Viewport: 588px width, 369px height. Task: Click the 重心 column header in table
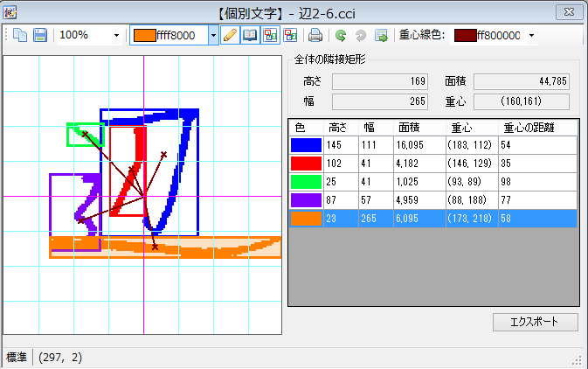[x=472, y=128]
